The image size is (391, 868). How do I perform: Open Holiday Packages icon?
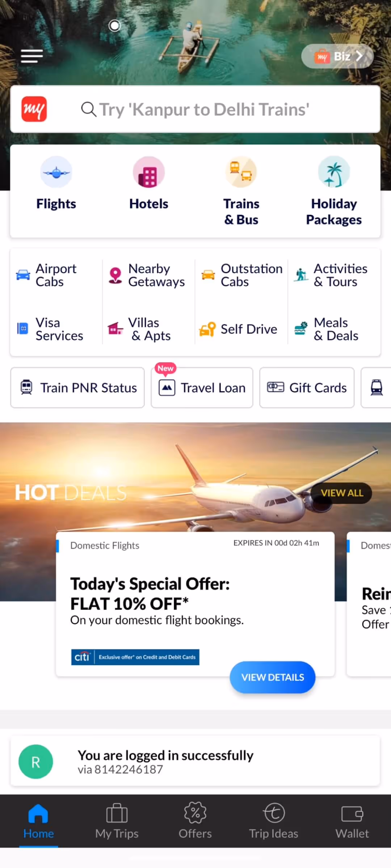coord(334,172)
